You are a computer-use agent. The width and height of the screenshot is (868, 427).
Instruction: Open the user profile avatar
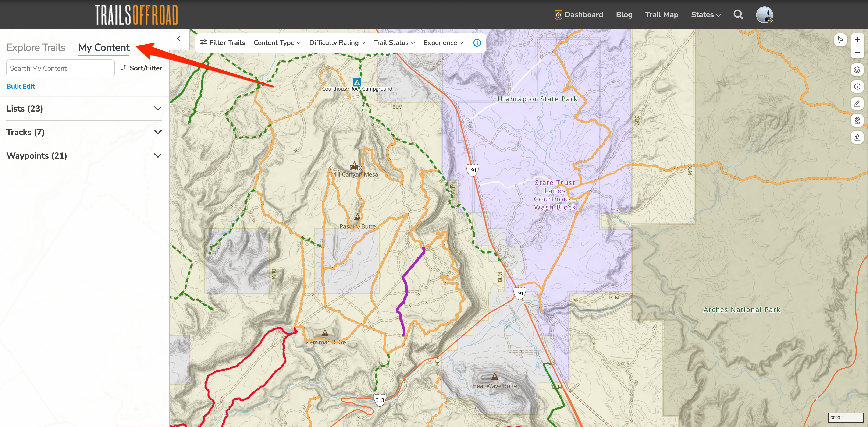pyautogui.click(x=764, y=15)
